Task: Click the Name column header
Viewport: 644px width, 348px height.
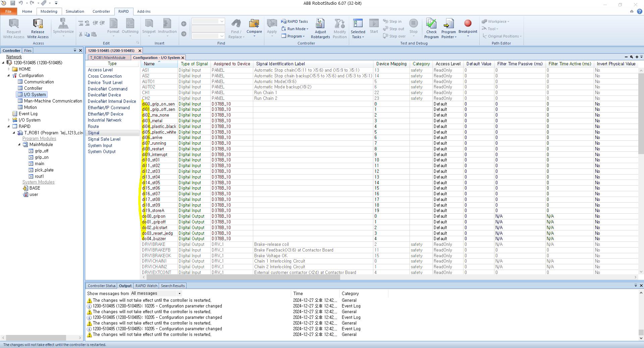Action: [x=159, y=64]
